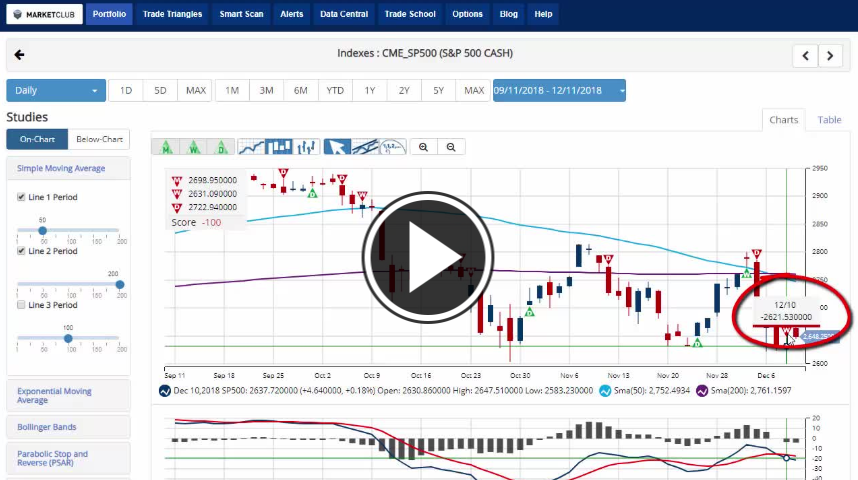
Task: Select the 6M range button
Action: coord(300,91)
